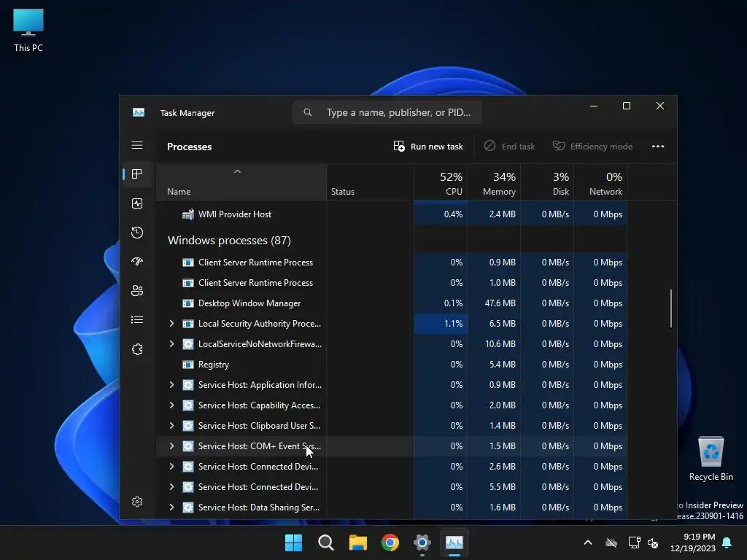Click Run new task button

click(428, 146)
